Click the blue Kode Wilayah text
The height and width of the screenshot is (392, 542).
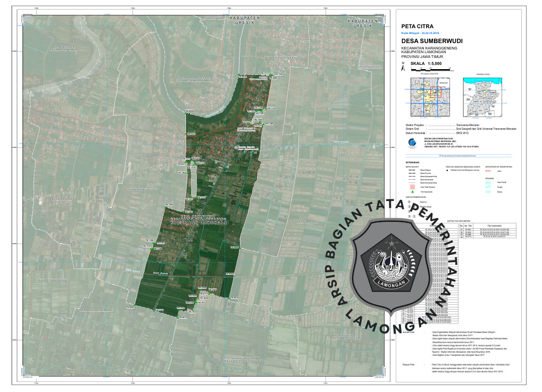[420, 33]
